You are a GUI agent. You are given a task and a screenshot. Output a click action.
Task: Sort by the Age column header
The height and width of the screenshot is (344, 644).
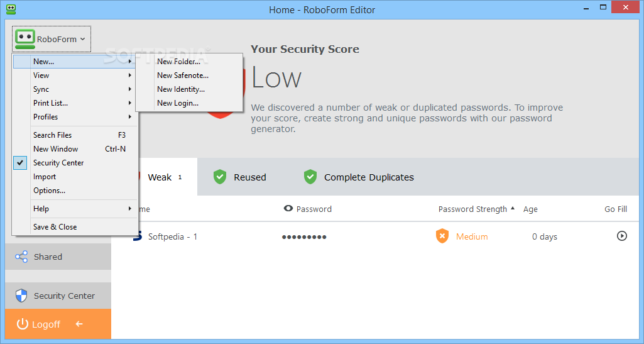coord(530,209)
